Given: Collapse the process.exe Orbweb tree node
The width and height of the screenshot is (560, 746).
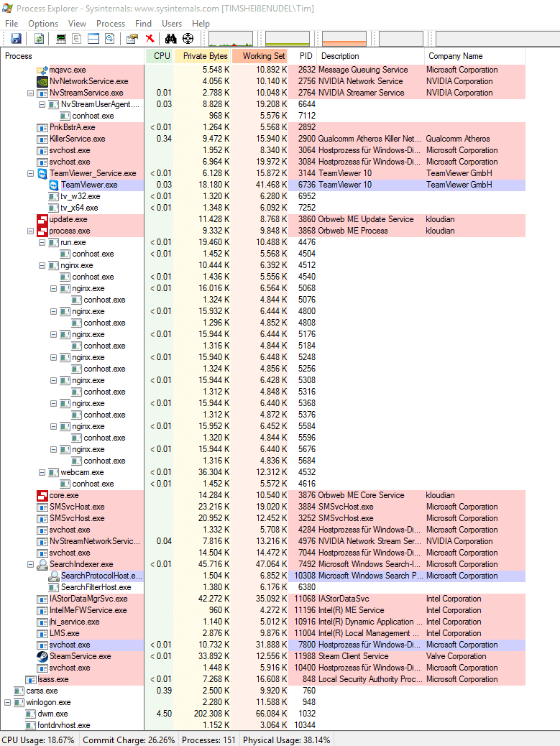Looking at the screenshot, I should [30, 231].
